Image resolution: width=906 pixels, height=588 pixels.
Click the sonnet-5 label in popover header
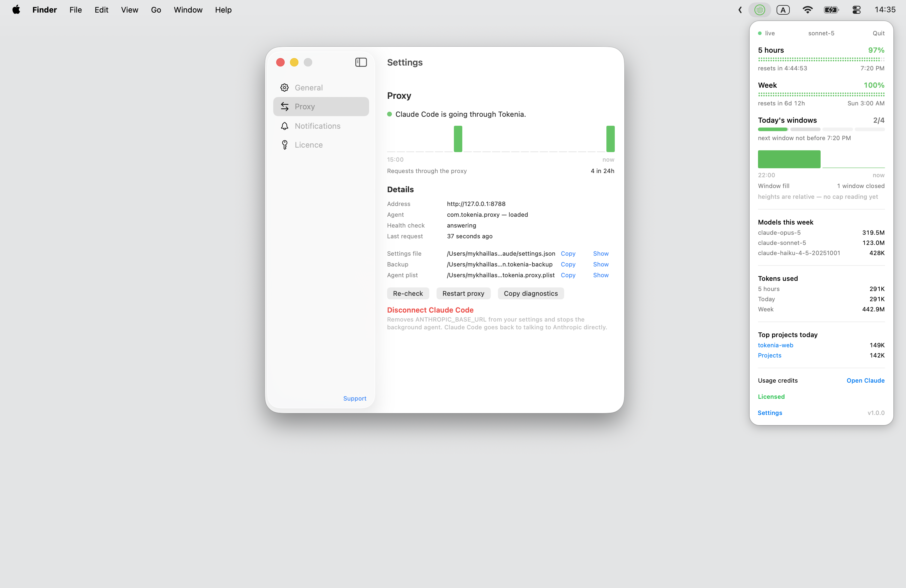coord(821,33)
